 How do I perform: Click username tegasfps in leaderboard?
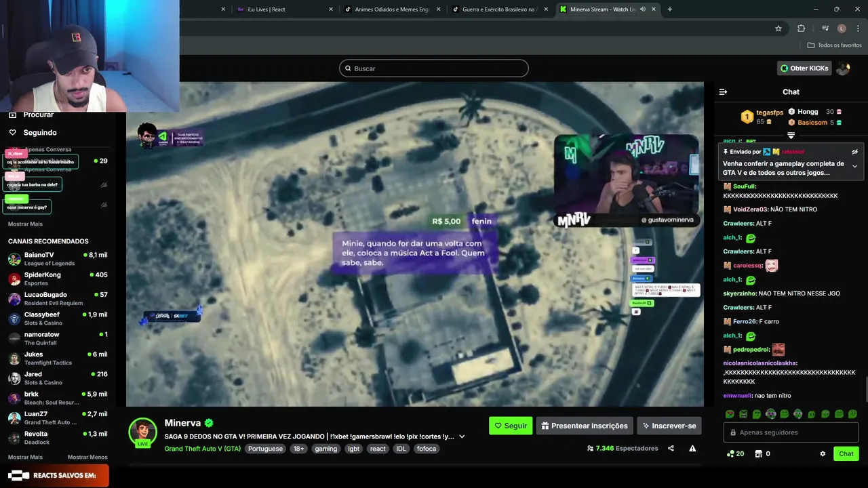coord(770,113)
